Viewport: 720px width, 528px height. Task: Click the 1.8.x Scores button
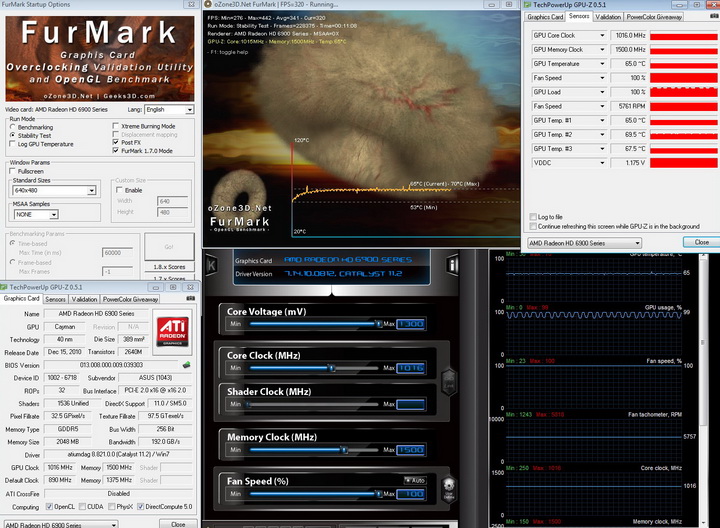click(169, 268)
